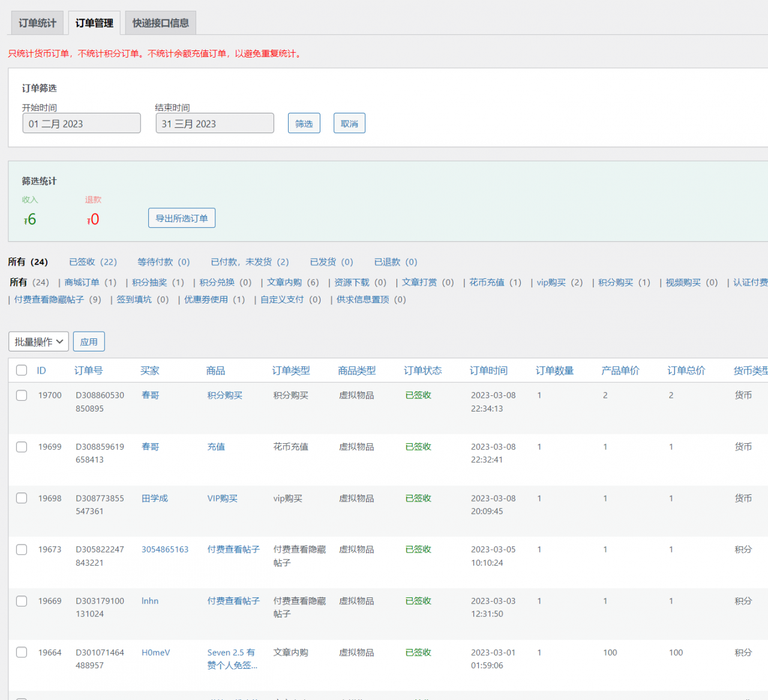The height and width of the screenshot is (700, 768).
Task: Click the 开始时间 date field
Action: (82, 124)
